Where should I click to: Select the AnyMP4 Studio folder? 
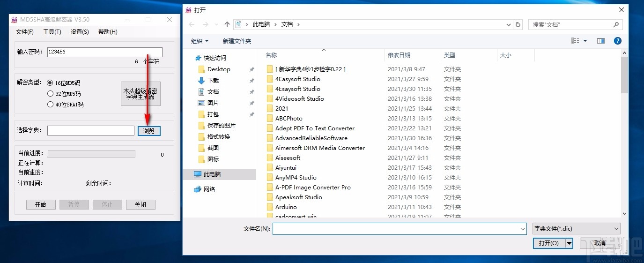tap(296, 178)
